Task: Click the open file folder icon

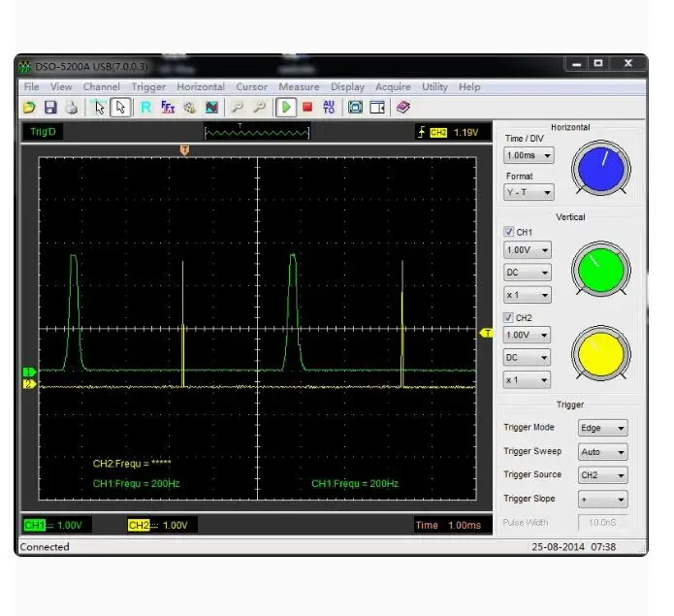Action: [29, 108]
